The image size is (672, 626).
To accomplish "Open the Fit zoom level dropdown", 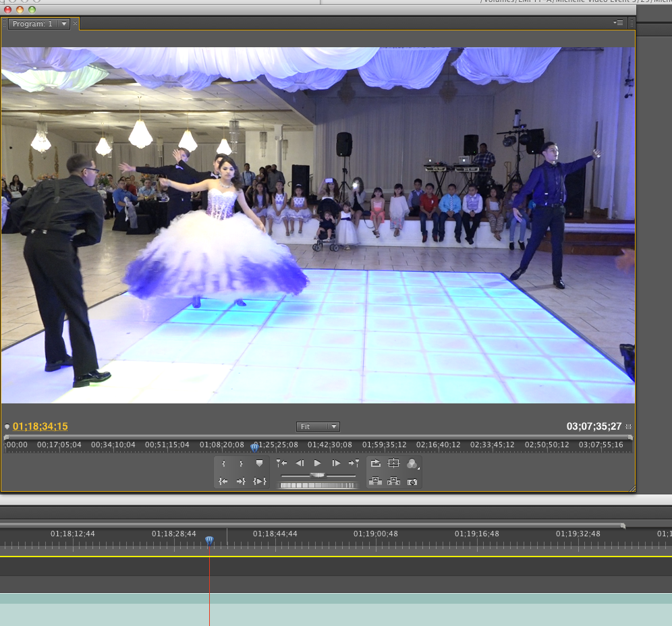I will pyautogui.click(x=318, y=426).
